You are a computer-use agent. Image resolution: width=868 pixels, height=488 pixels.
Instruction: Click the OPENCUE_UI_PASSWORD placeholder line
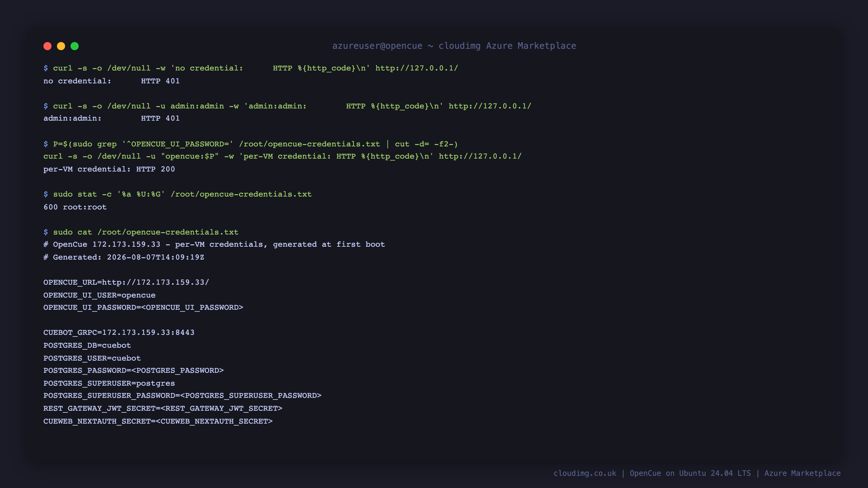point(143,307)
